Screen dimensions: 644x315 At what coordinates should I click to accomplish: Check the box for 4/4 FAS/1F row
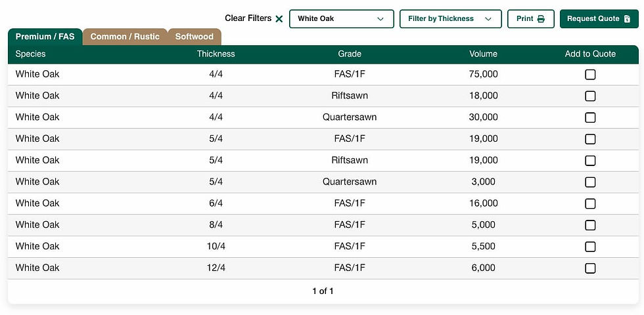pyautogui.click(x=590, y=75)
